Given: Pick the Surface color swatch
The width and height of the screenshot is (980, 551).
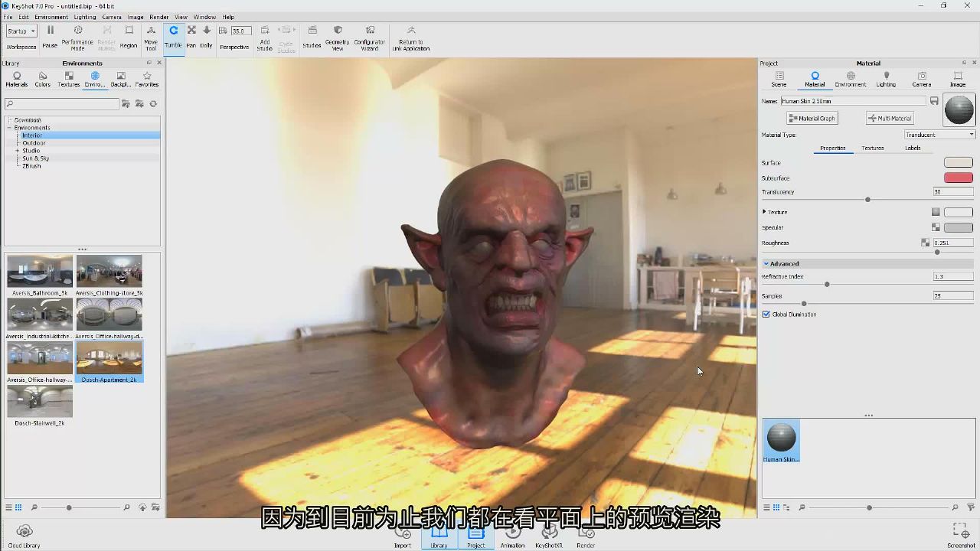Looking at the screenshot, I should click(959, 163).
